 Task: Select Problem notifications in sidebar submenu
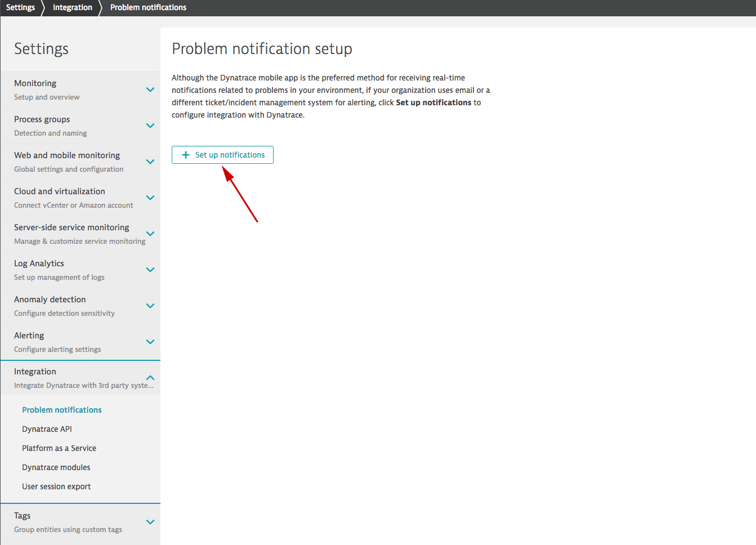62,410
